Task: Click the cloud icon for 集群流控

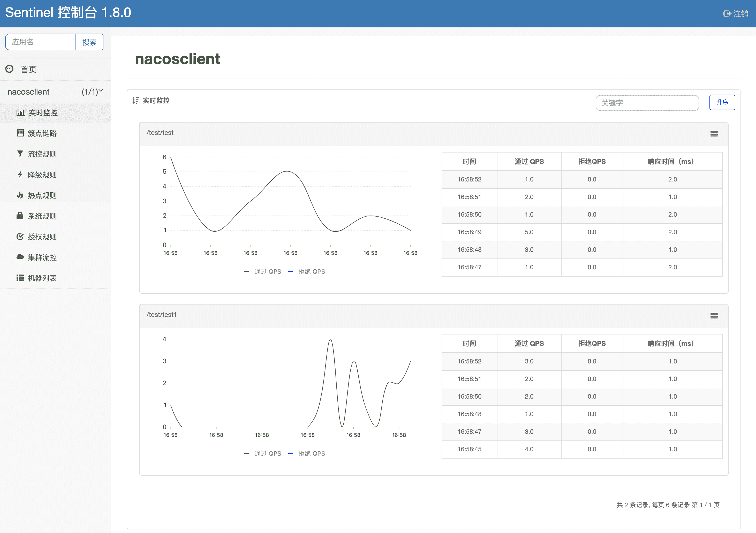Action: point(20,257)
